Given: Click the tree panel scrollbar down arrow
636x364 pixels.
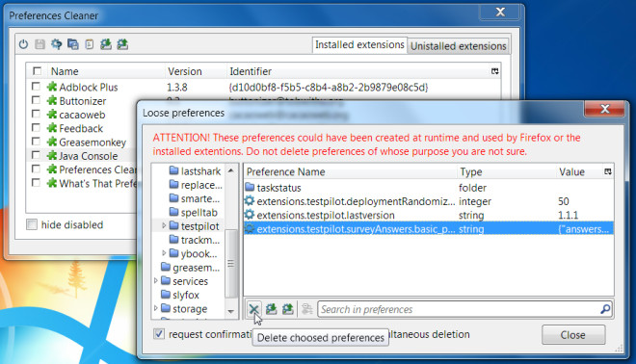Looking at the screenshot, I should click(x=231, y=311).
